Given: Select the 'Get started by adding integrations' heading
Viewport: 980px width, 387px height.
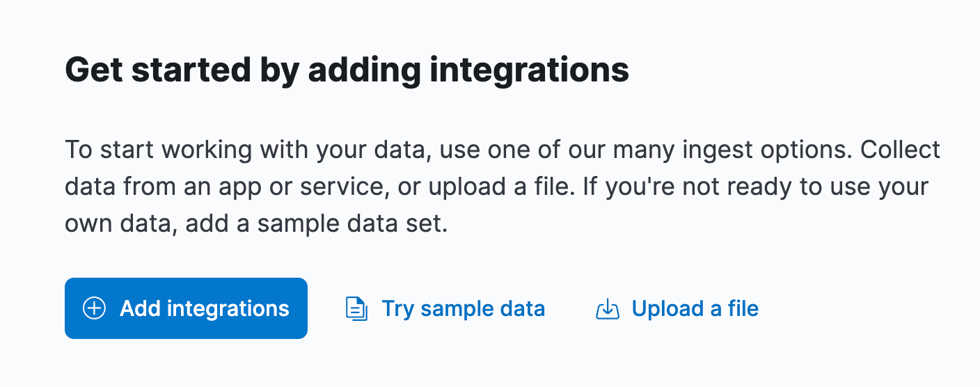Looking at the screenshot, I should pos(347,70).
